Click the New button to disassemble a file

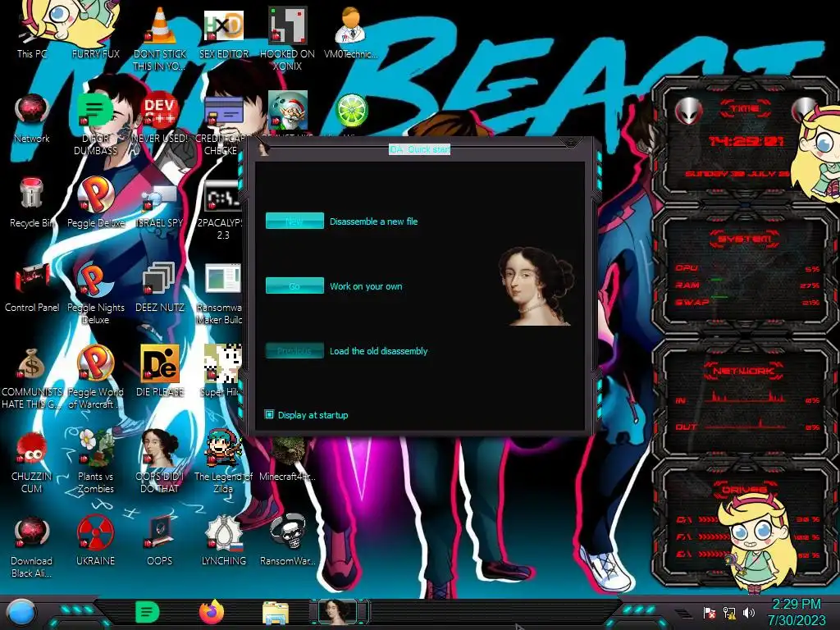tap(294, 221)
